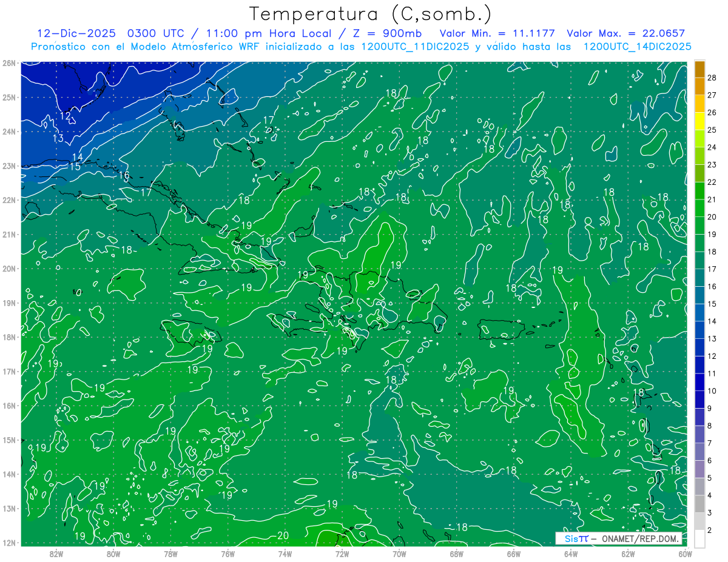
Task: Click the 22N latitude axis label
Action: pyautogui.click(x=8, y=199)
